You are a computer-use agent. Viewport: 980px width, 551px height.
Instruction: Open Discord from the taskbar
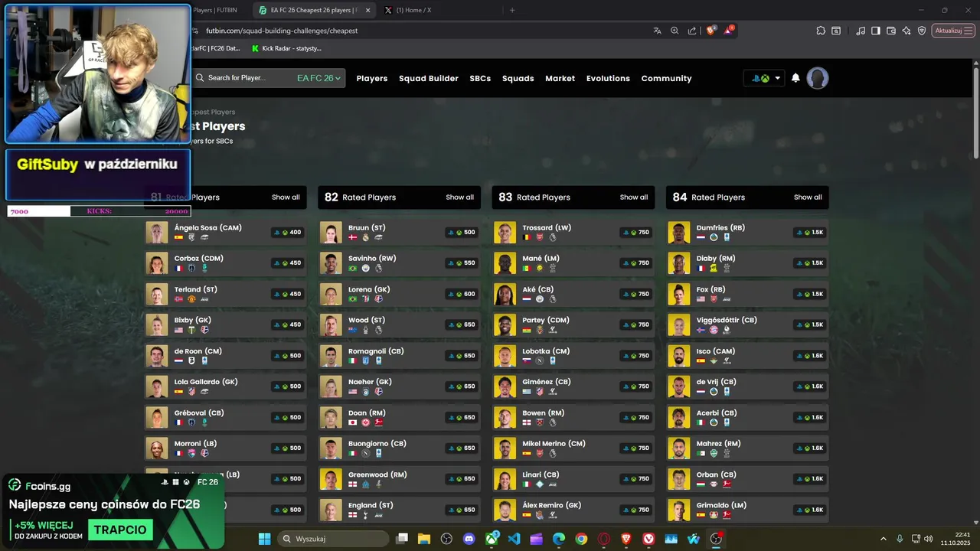coord(469,539)
